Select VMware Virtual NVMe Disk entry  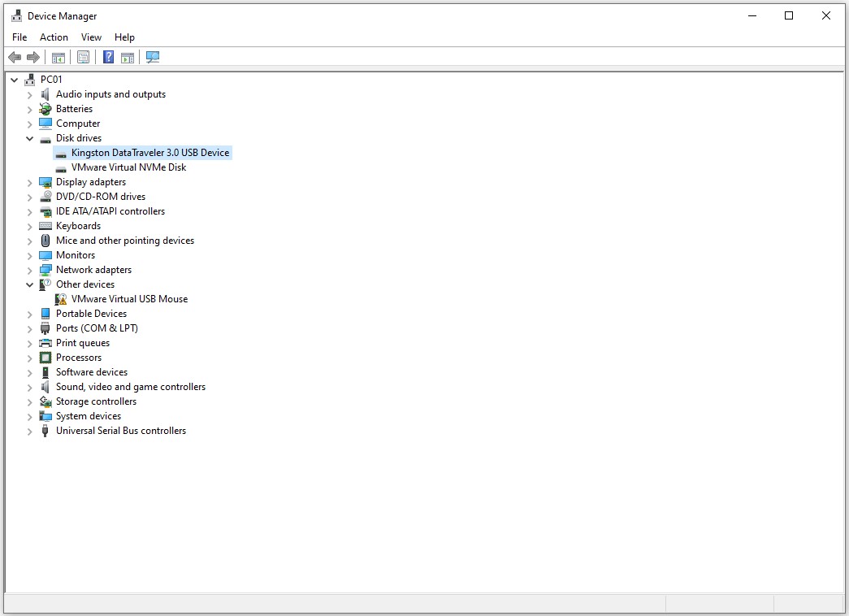coord(128,167)
